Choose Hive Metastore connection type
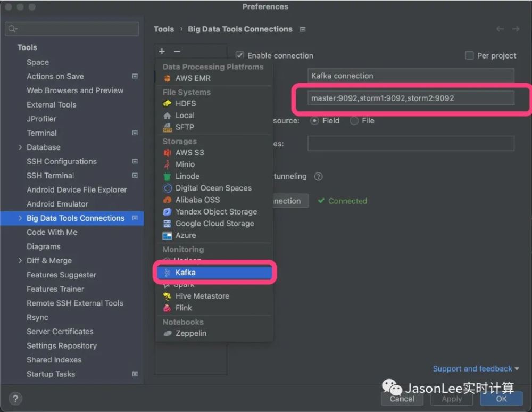 [202, 296]
